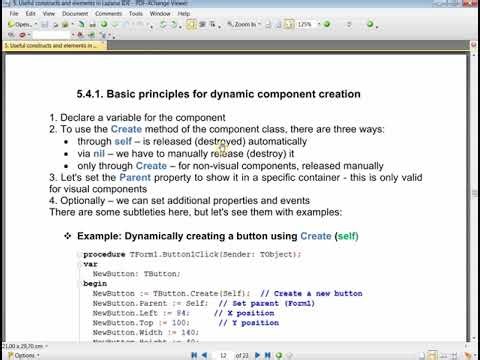Viewport: 480px width, 360px height.
Task: Expand the Open button dropdown arrow
Action: [36, 24]
